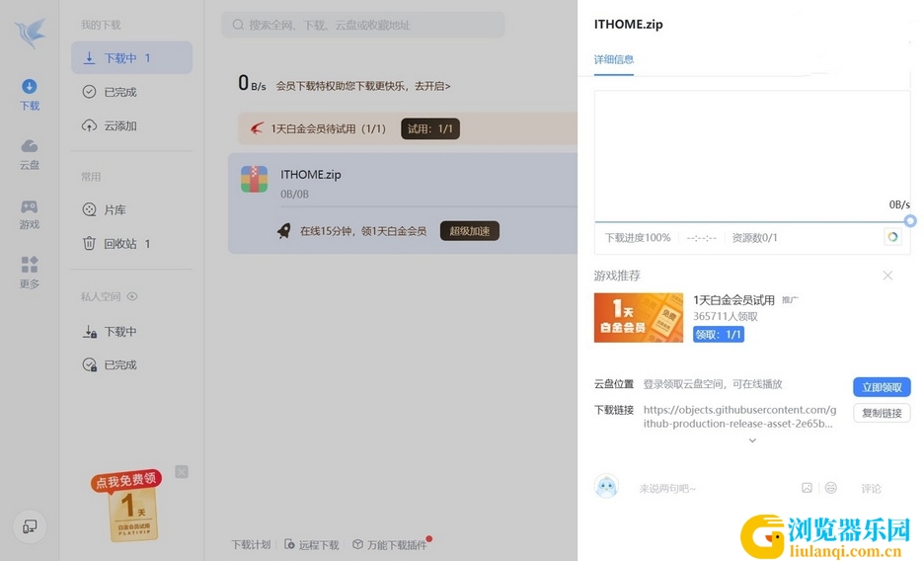Click the insert image icon in comments
924x561 pixels.
coord(807,487)
